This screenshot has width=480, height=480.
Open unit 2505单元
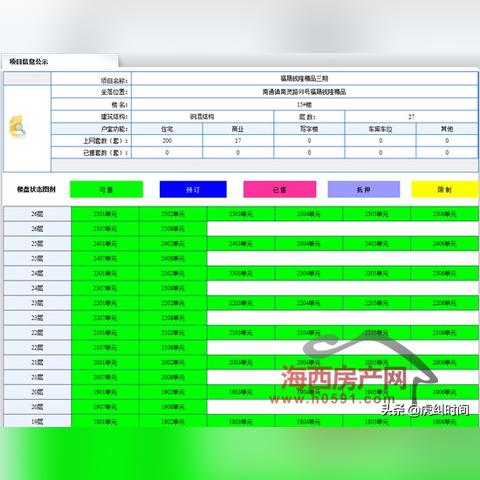point(376,214)
